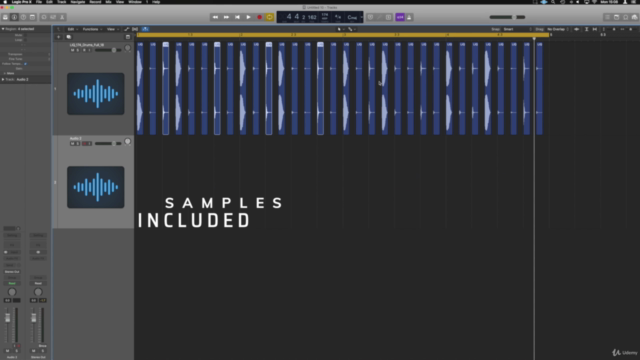
Task: Open the Tracks area View menu
Action: click(112, 29)
